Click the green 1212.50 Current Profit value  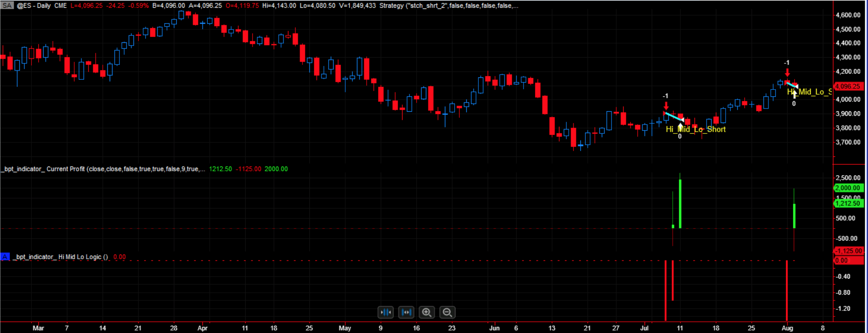pos(221,169)
